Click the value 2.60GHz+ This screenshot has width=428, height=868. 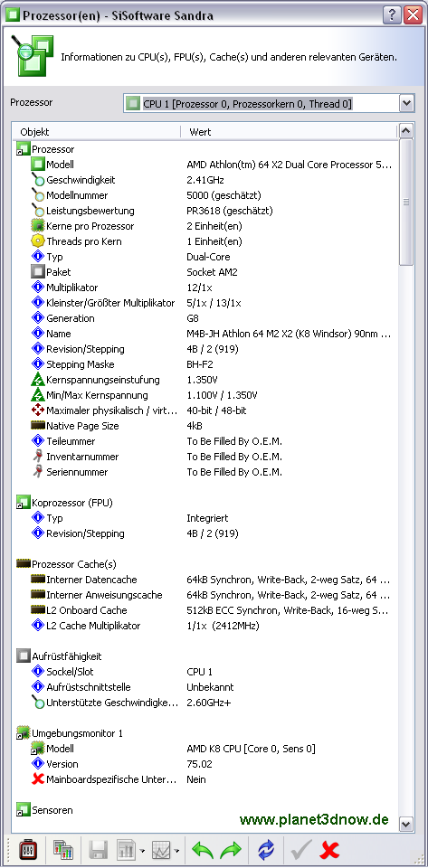coord(207,703)
